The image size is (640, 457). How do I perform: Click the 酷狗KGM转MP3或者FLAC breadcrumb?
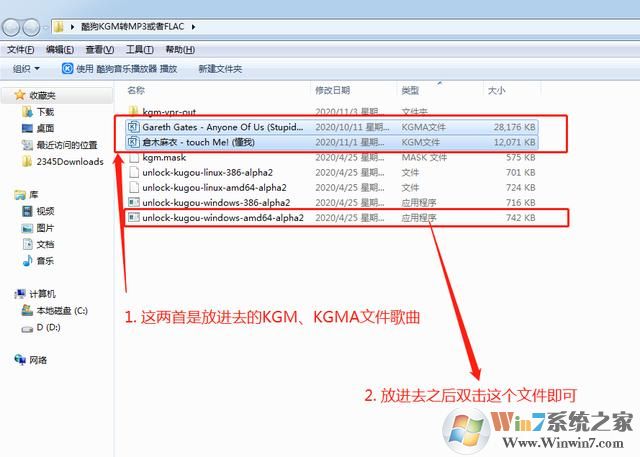coord(132,27)
